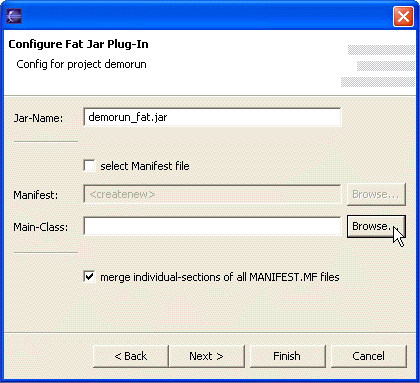Click the 'Manifest:' label
This screenshot has height=383, width=420.
click(x=36, y=195)
